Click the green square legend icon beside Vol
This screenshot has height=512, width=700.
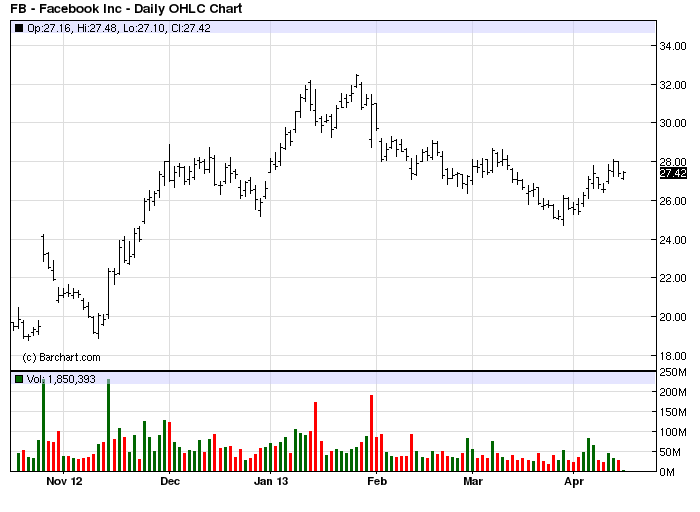19,379
